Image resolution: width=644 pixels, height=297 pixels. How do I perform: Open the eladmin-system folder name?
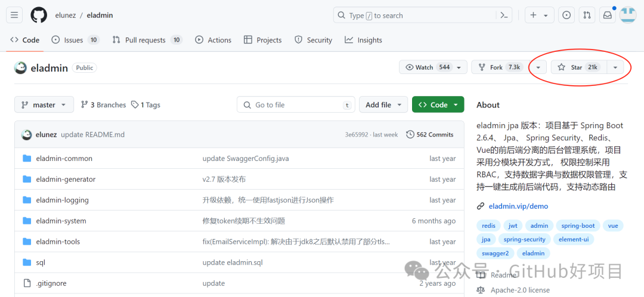coord(61,221)
